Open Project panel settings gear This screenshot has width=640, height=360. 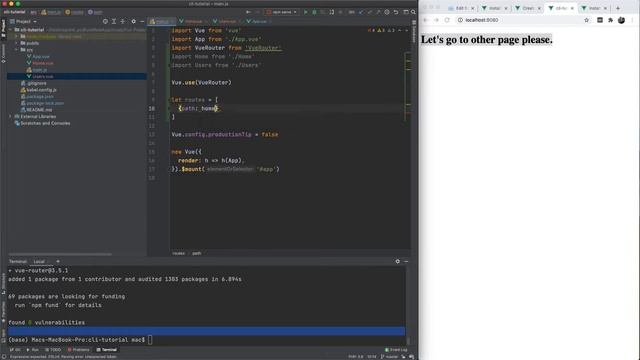pos(133,21)
